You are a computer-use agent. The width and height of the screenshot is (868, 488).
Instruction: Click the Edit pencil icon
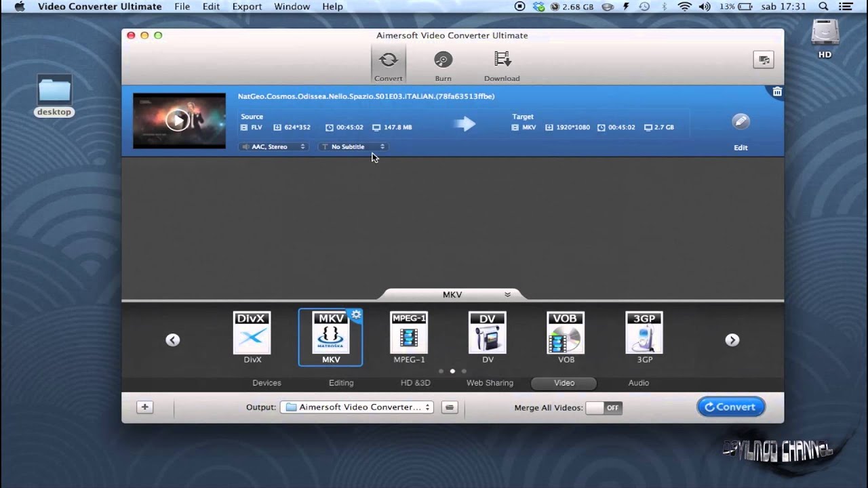tap(741, 121)
